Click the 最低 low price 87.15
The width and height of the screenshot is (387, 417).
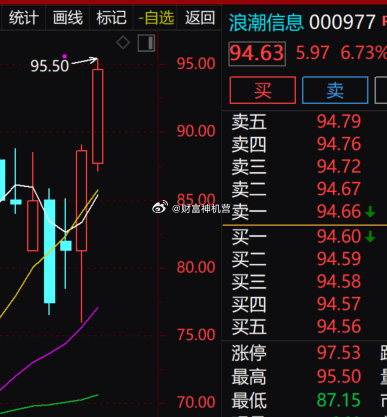tap(339, 400)
